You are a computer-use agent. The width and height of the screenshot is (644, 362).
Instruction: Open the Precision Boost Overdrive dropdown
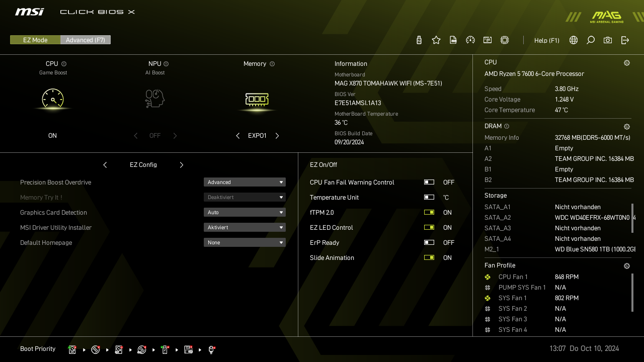pyautogui.click(x=245, y=182)
